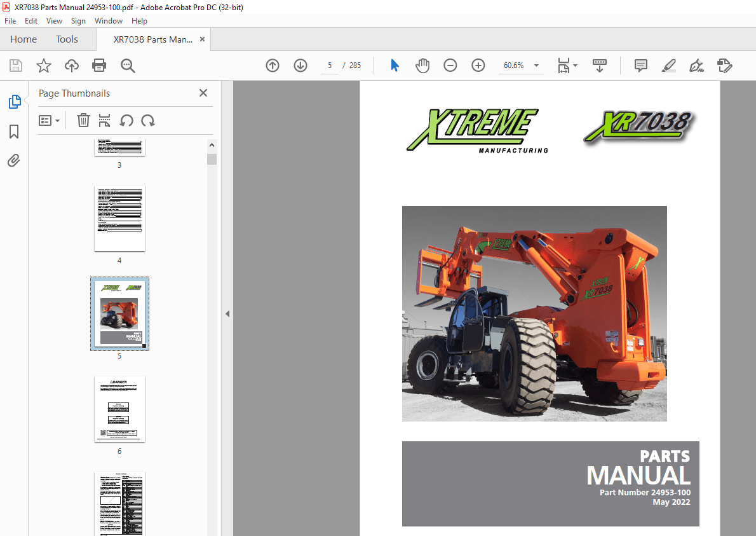Open the thumbnail options menu
Viewport: 756px width, 536px height.
click(49, 120)
